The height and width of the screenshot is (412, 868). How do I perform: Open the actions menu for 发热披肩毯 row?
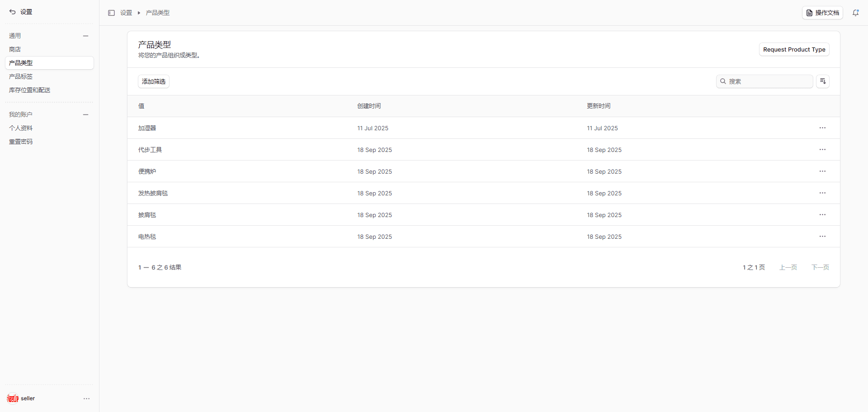pyautogui.click(x=822, y=193)
